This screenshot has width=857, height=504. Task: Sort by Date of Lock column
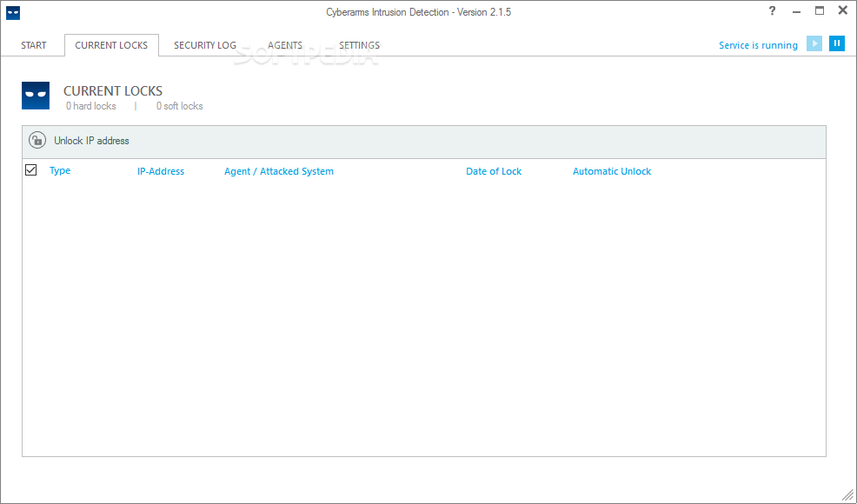[x=494, y=171]
